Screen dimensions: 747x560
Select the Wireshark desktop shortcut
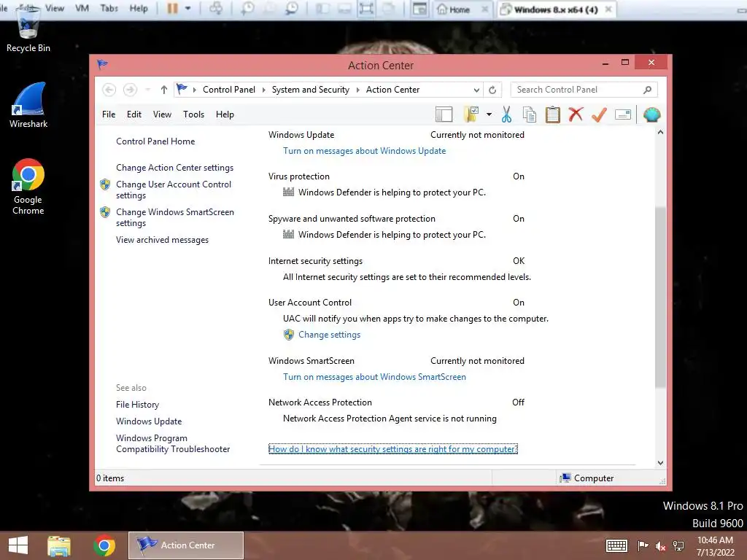click(x=28, y=105)
